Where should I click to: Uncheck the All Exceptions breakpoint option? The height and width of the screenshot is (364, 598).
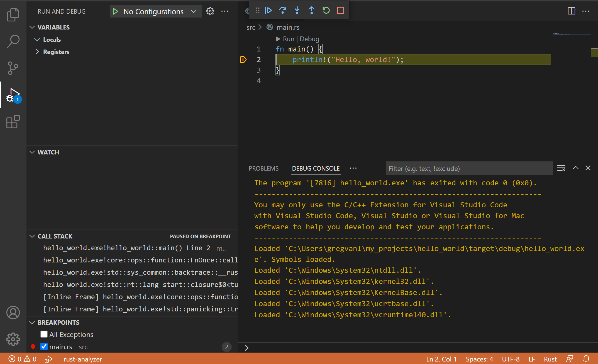pyautogui.click(x=44, y=334)
